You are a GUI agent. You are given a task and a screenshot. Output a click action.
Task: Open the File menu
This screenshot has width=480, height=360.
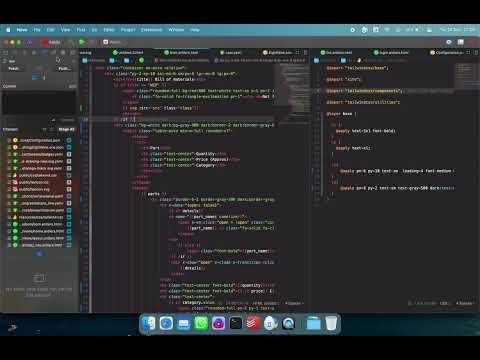[x=37, y=30]
